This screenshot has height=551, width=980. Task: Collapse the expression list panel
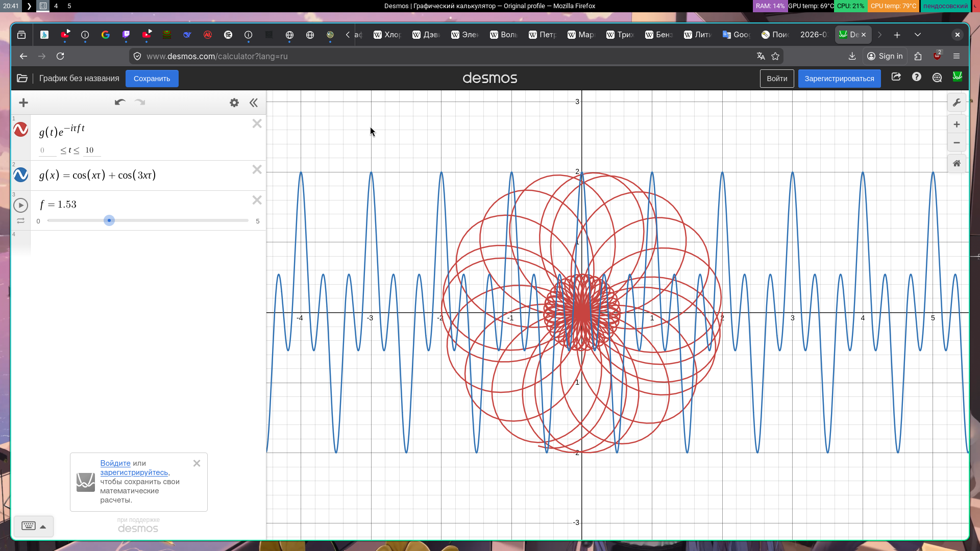(254, 103)
